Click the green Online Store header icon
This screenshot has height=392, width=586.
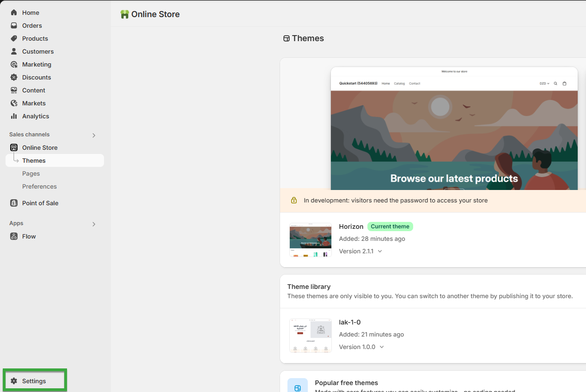pyautogui.click(x=124, y=14)
